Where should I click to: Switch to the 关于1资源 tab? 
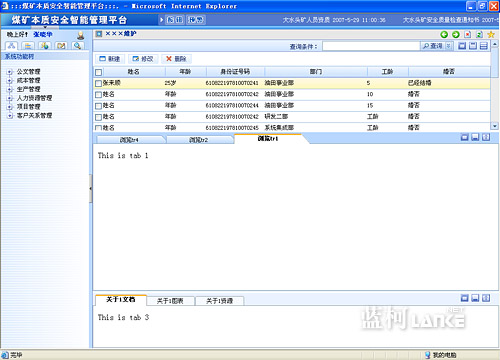(x=219, y=301)
